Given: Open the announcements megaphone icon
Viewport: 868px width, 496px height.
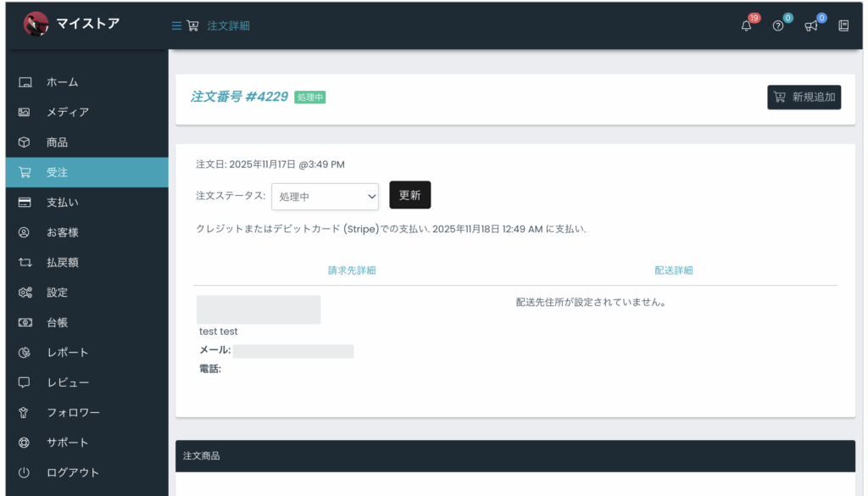Looking at the screenshot, I should pos(810,25).
